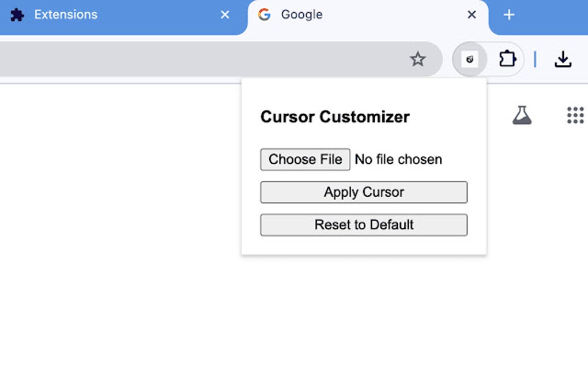Click the bookmark star in the address bar
Viewport: 588px width, 368px height.
click(x=417, y=59)
